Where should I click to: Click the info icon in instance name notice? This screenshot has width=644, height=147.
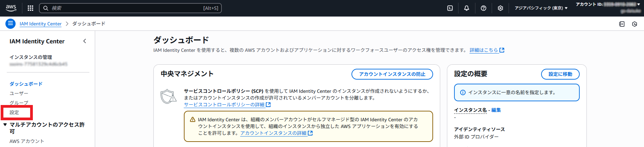(463, 92)
